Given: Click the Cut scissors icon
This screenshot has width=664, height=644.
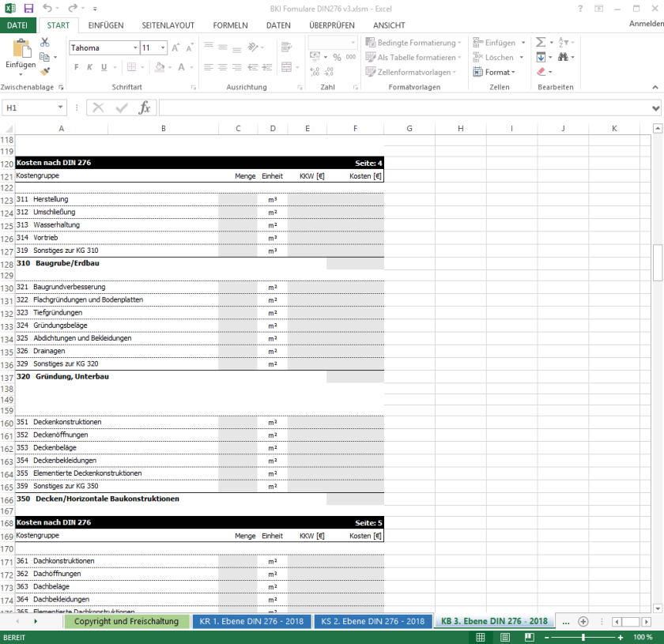Looking at the screenshot, I should tap(44, 43).
